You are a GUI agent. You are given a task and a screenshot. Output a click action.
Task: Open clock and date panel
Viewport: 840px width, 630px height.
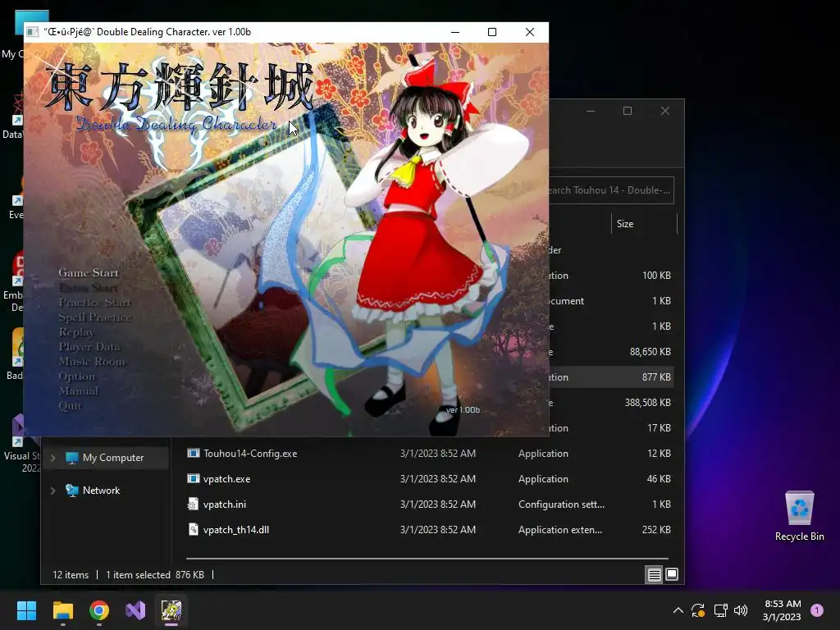click(782, 610)
